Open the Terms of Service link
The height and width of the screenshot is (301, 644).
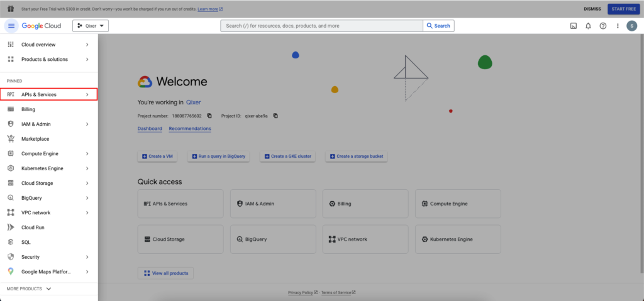[x=338, y=293]
